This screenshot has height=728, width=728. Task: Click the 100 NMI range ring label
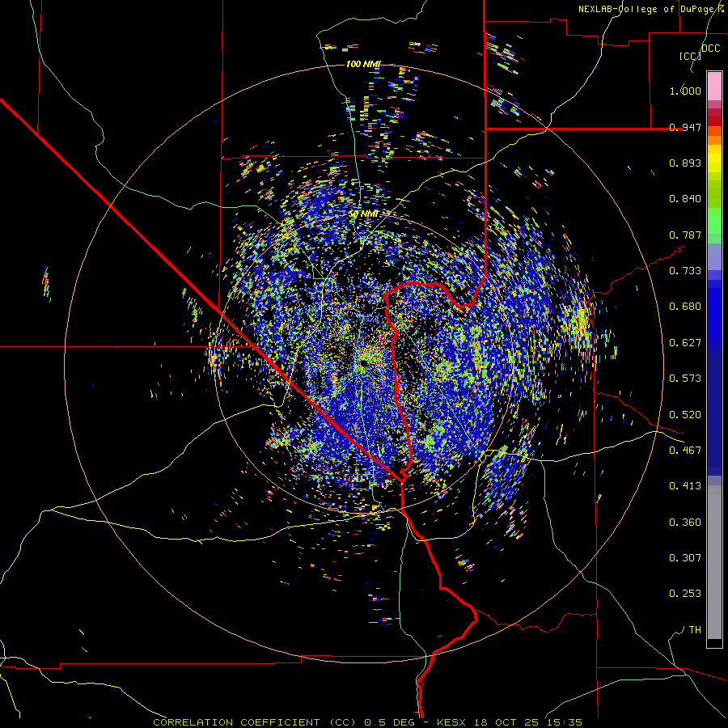click(363, 64)
